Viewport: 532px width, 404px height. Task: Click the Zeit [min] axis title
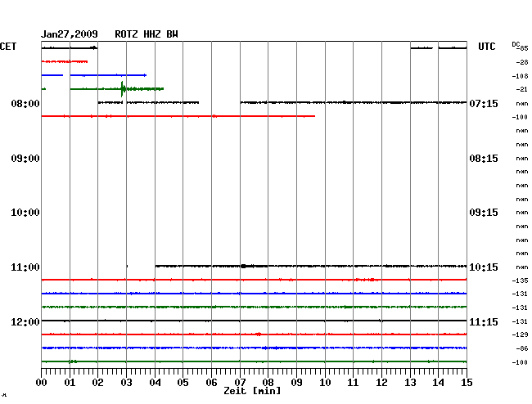[252, 391]
